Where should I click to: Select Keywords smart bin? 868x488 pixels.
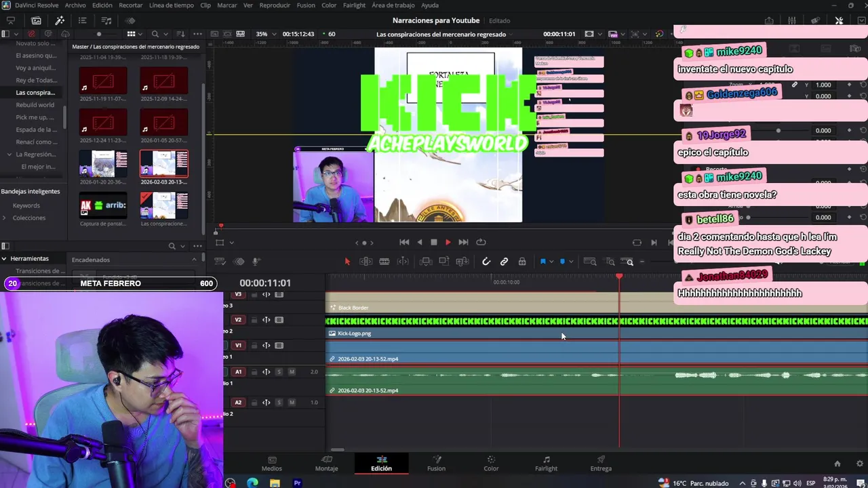[x=26, y=205]
